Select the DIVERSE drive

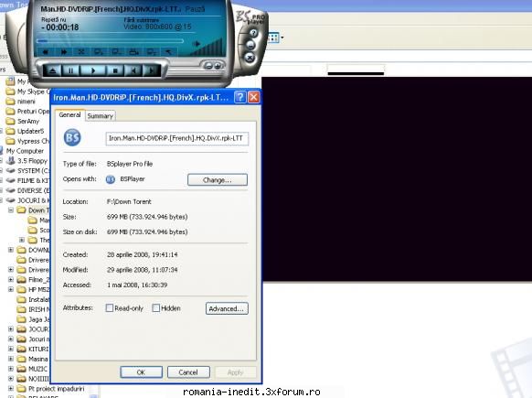coord(28,190)
